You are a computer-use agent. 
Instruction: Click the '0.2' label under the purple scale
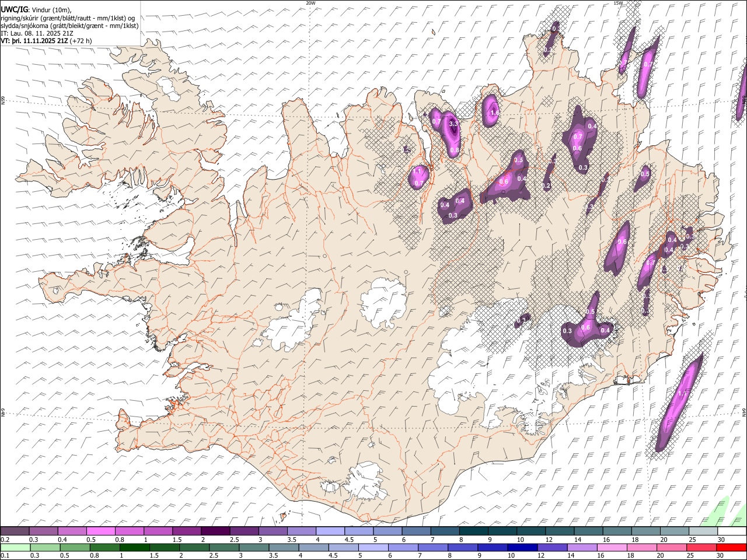tap(5, 540)
